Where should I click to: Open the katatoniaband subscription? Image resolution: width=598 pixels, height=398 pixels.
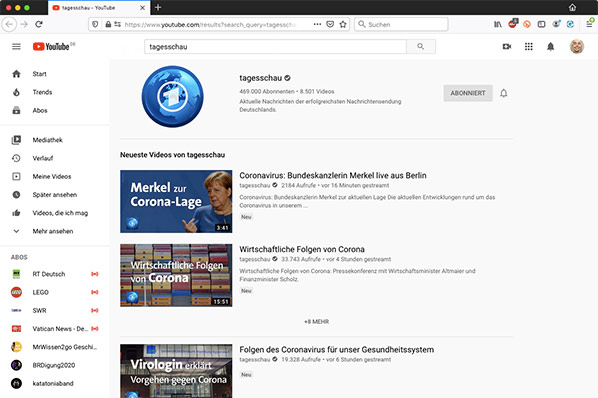[x=55, y=384]
